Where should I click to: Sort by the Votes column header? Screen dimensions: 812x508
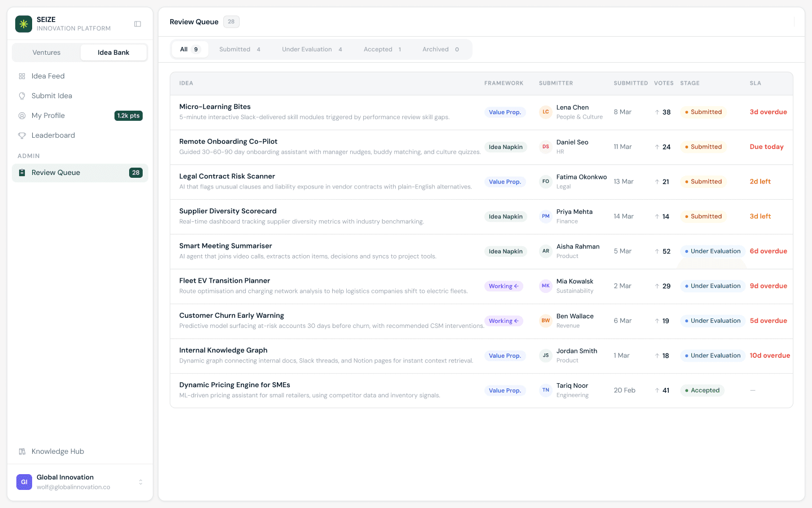pos(664,84)
